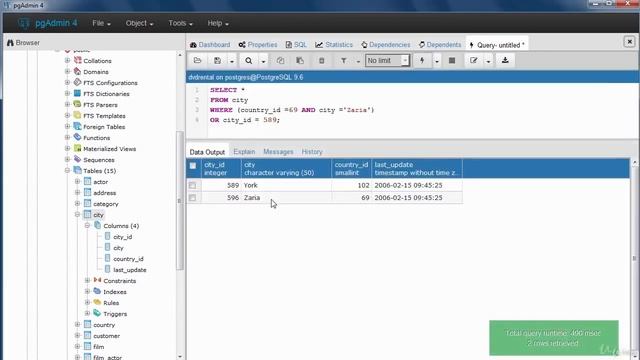Open the File menu
Image resolution: width=640 pixels, height=360 pixels.
coord(101,23)
